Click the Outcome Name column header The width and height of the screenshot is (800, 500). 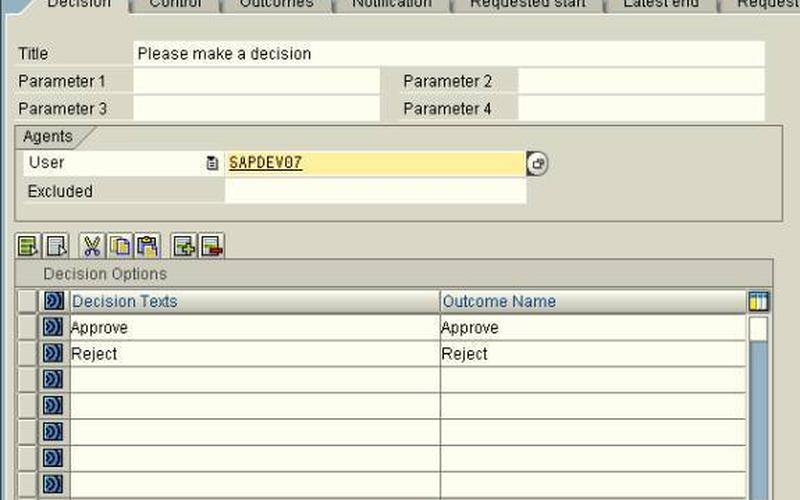pos(592,301)
